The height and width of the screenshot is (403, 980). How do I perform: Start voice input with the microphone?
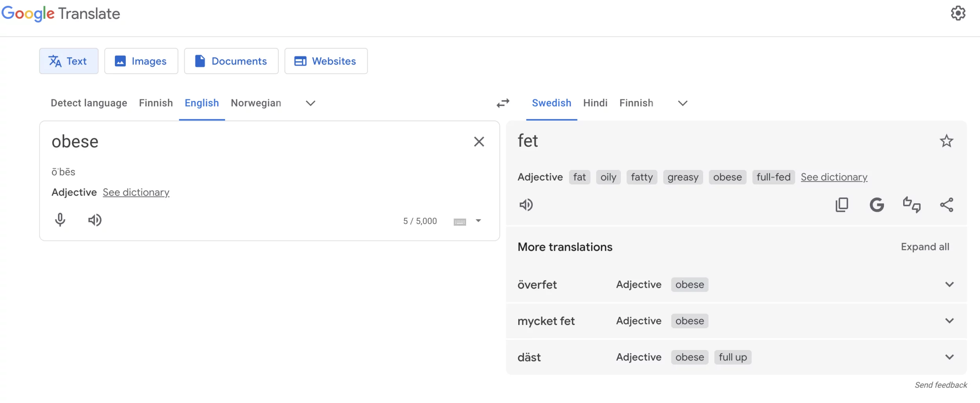tap(60, 220)
